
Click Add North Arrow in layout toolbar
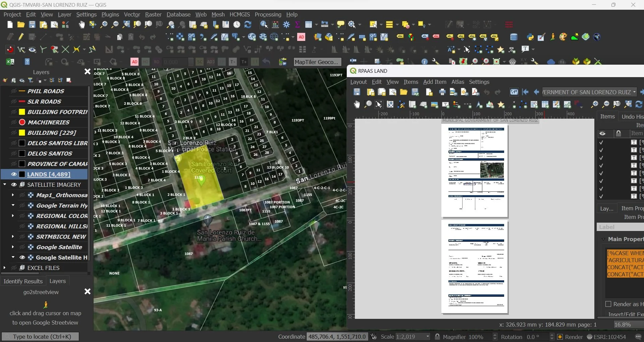click(x=479, y=105)
